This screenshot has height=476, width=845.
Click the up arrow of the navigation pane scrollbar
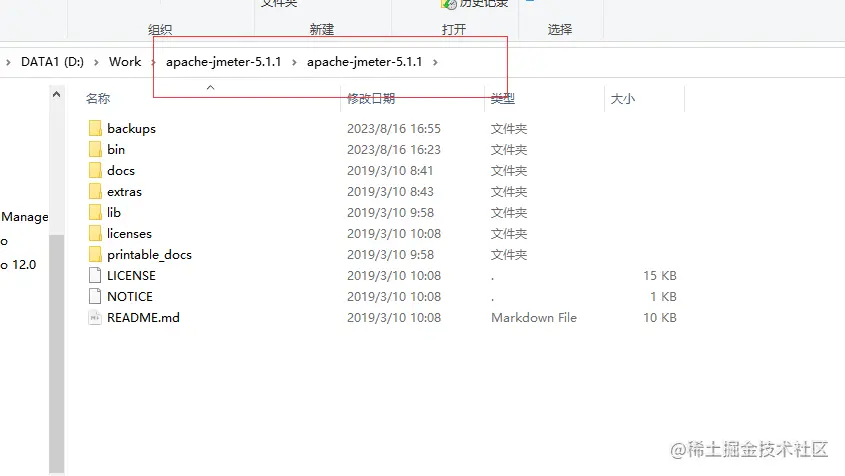click(x=57, y=94)
